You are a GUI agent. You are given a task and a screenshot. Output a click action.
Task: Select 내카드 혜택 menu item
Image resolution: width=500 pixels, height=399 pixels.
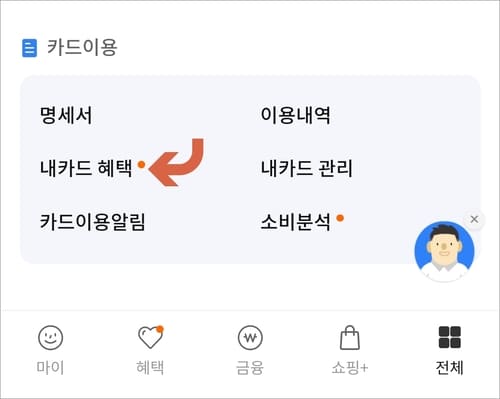click(86, 168)
